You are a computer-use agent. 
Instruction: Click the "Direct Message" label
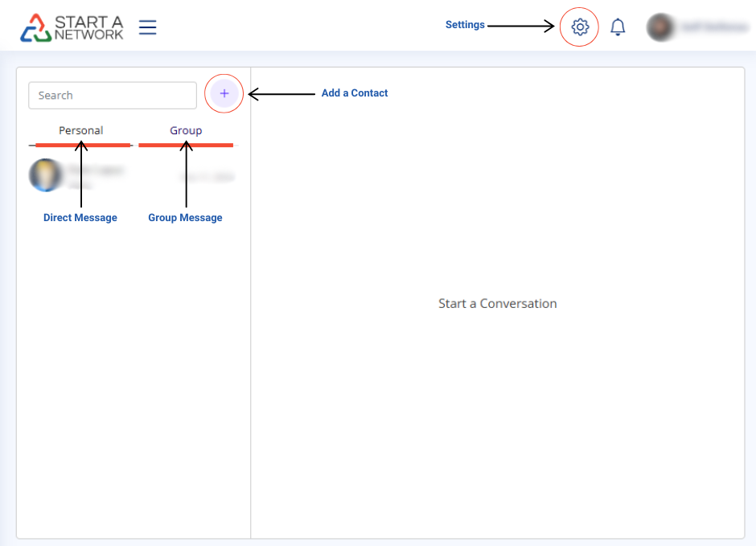[80, 218]
